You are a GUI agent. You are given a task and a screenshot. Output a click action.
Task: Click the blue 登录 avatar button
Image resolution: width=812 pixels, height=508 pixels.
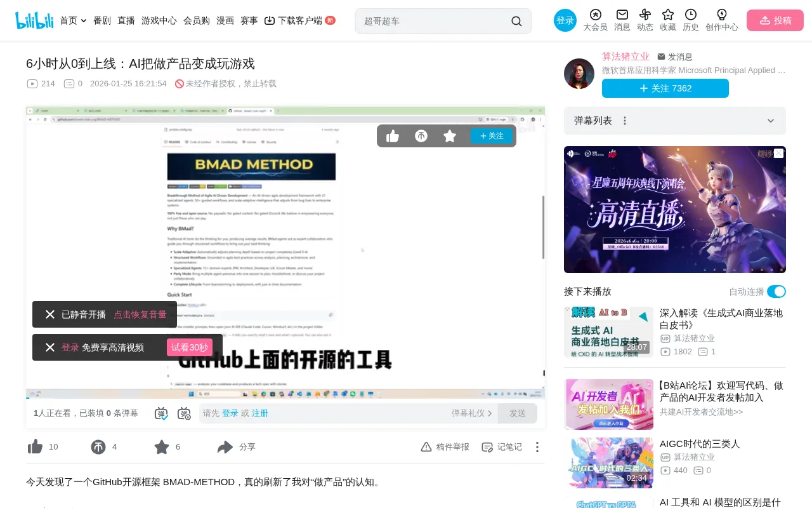coord(565,20)
